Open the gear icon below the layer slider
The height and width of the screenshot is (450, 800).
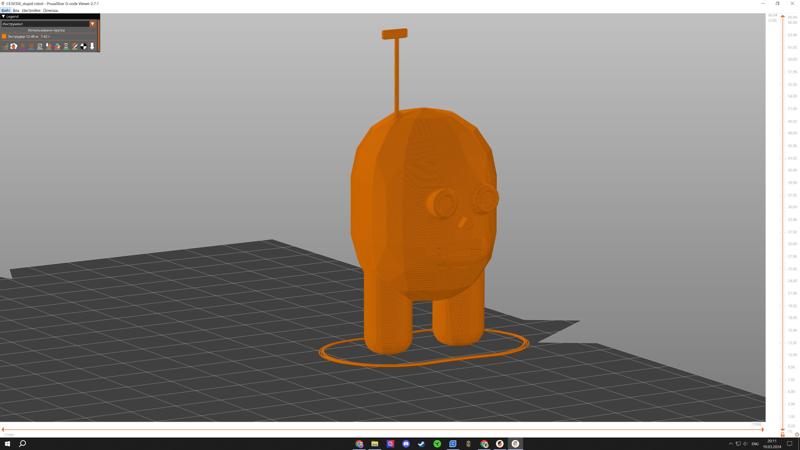[x=797, y=435]
